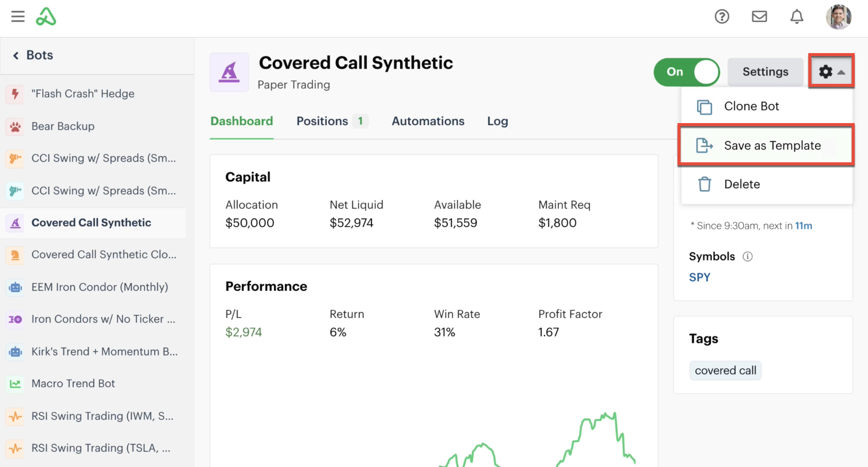The height and width of the screenshot is (467, 868).
Task: Click the 31% Win Rate value
Action: pyautogui.click(x=445, y=332)
